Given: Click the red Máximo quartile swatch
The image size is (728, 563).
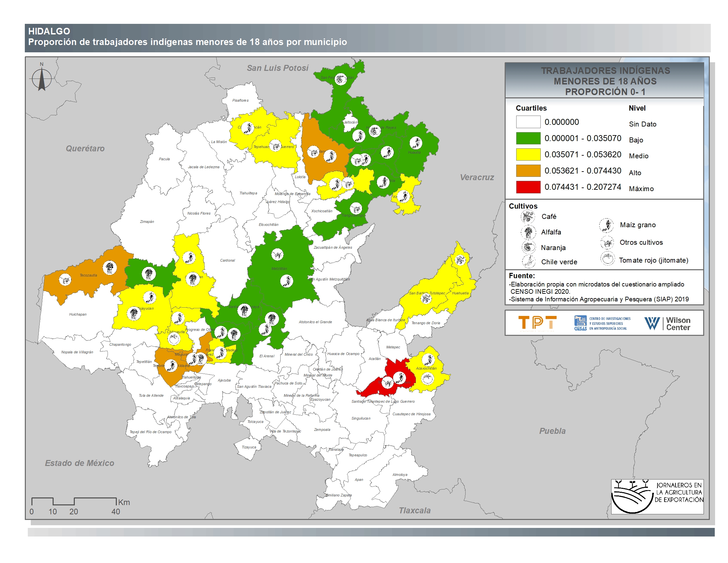Looking at the screenshot, I should 528,187.
